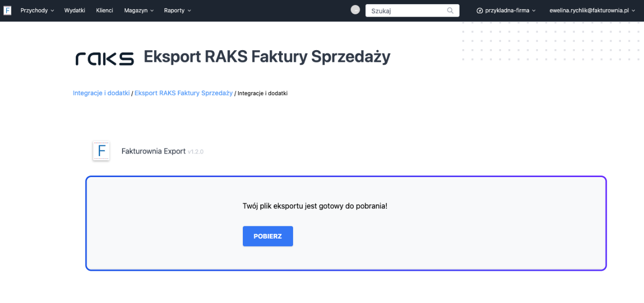
Task: Open the Klienci menu item
Action: (x=104, y=10)
